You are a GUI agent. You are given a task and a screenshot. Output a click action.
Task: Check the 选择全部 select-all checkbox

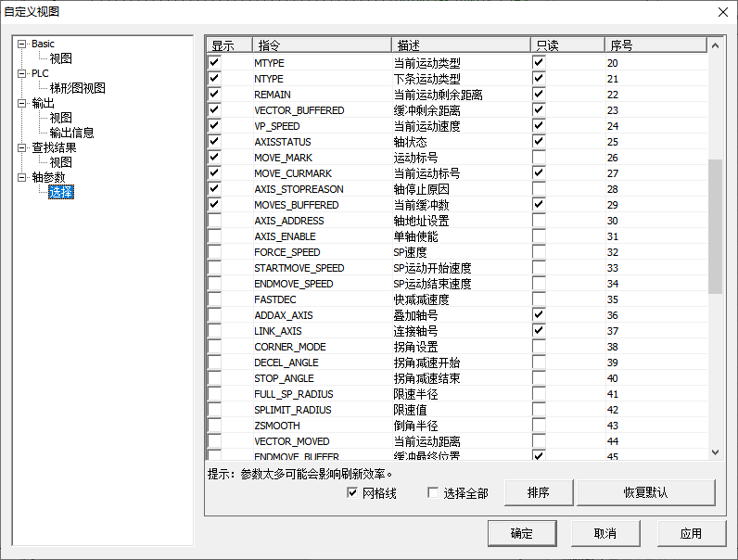click(433, 492)
